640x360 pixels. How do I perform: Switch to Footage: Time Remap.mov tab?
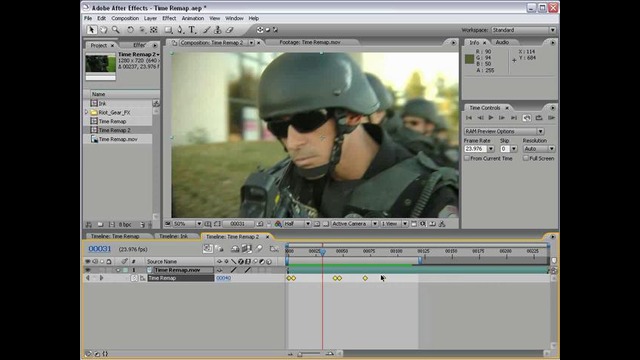(310, 42)
